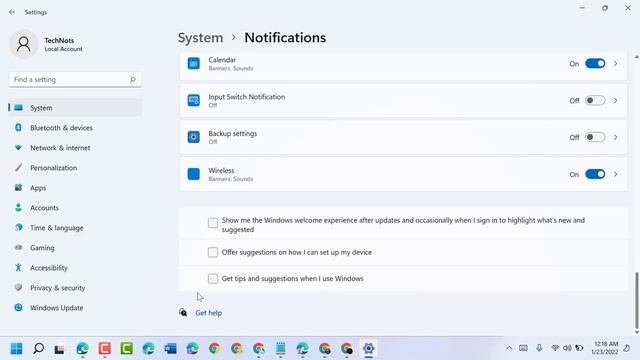
Task: Open taskbar Search
Action: pyautogui.click(x=39, y=349)
